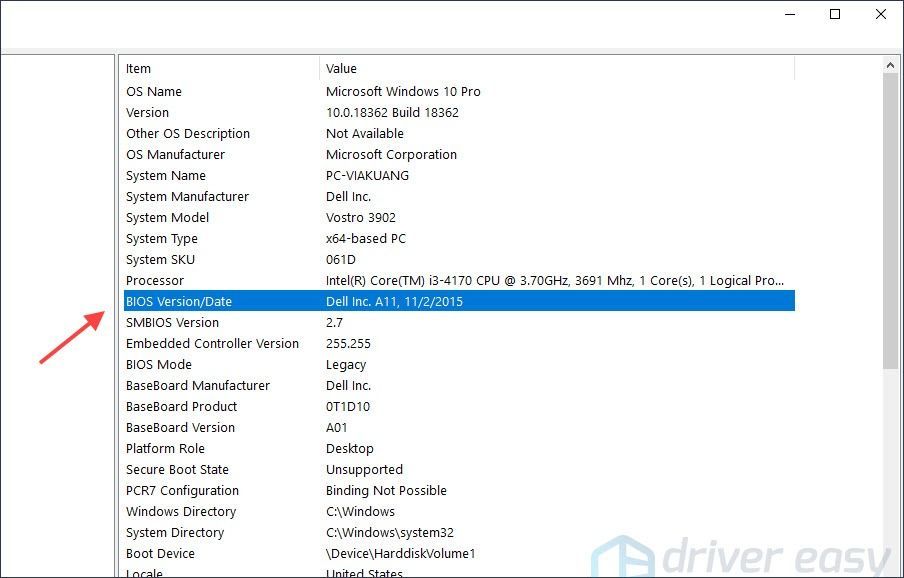904x578 pixels.
Task: Select the OS Manufacturer row
Action: coord(459,154)
